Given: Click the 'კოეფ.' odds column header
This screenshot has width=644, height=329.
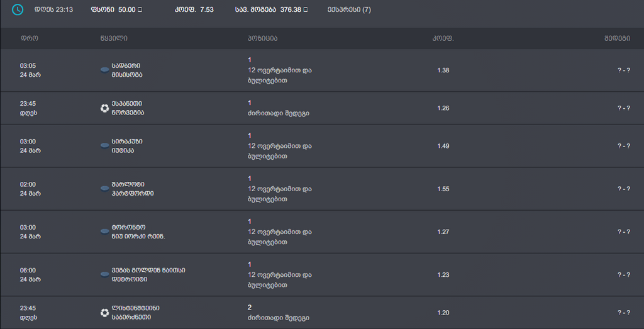Looking at the screenshot, I should click(443, 38).
